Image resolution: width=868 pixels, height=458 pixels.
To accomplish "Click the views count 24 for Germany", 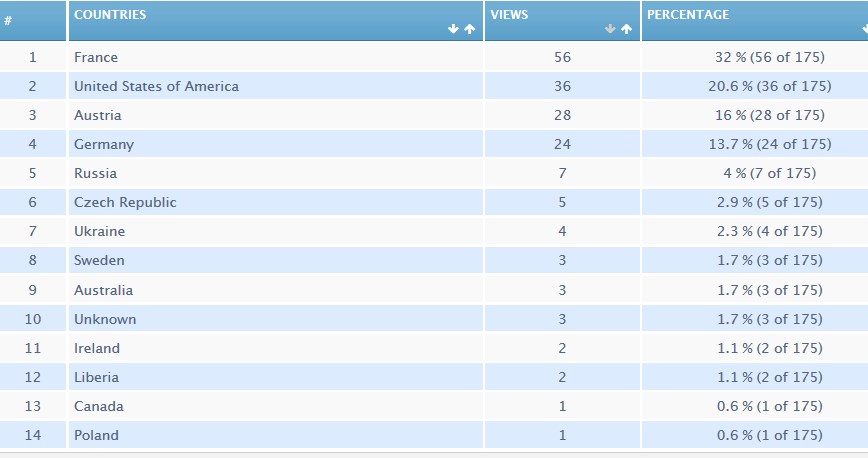I will click(562, 145).
